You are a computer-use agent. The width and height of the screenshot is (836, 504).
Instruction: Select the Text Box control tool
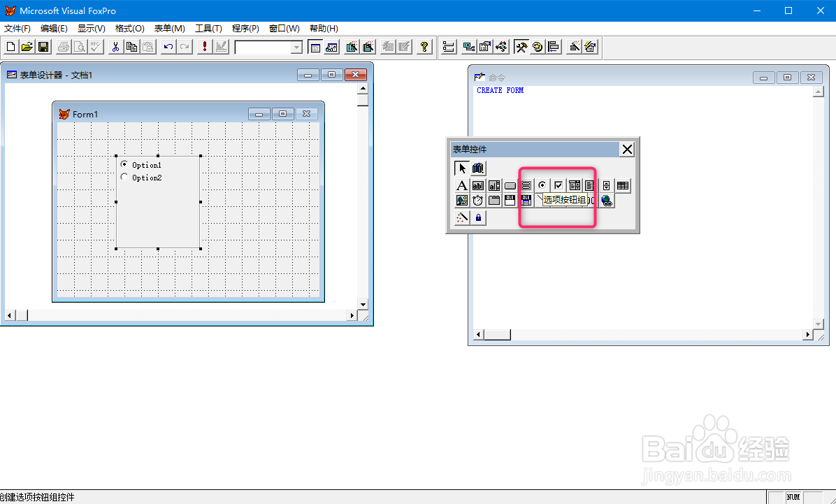pyautogui.click(x=477, y=186)
